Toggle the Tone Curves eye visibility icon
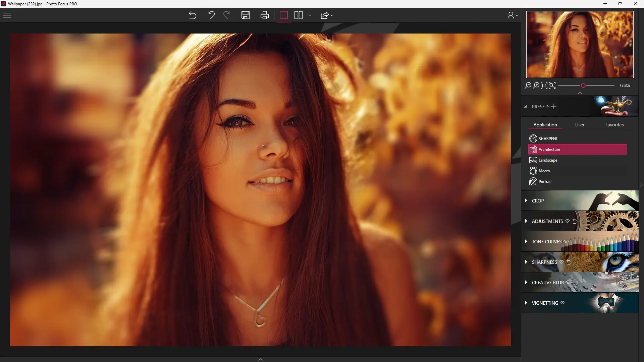 [x=566, y=242]
